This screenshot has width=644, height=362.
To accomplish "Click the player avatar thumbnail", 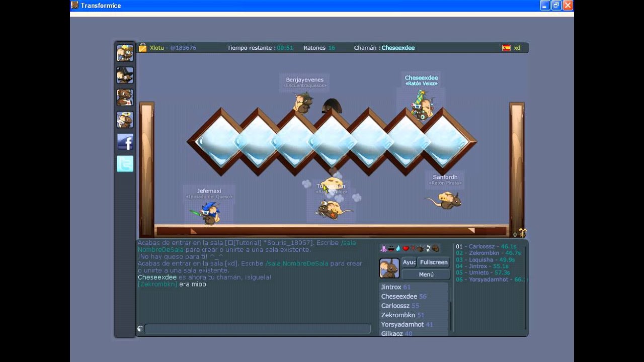I will click(389, 268).
